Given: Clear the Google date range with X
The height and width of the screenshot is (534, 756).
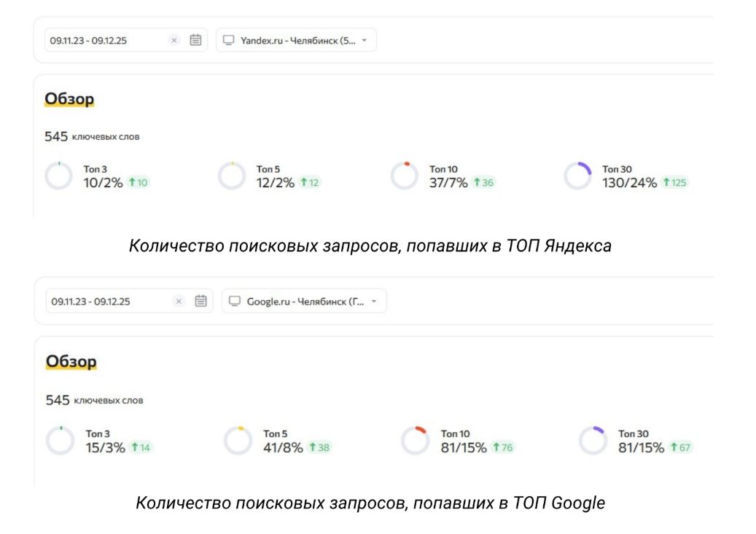Looking at the screenshot, I should (x=179, y=301).
